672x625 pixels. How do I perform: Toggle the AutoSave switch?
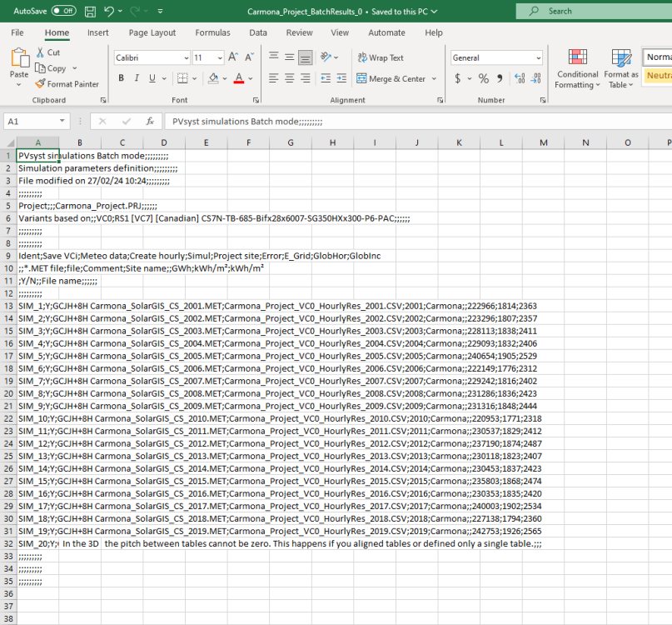[x=63, y=12]
